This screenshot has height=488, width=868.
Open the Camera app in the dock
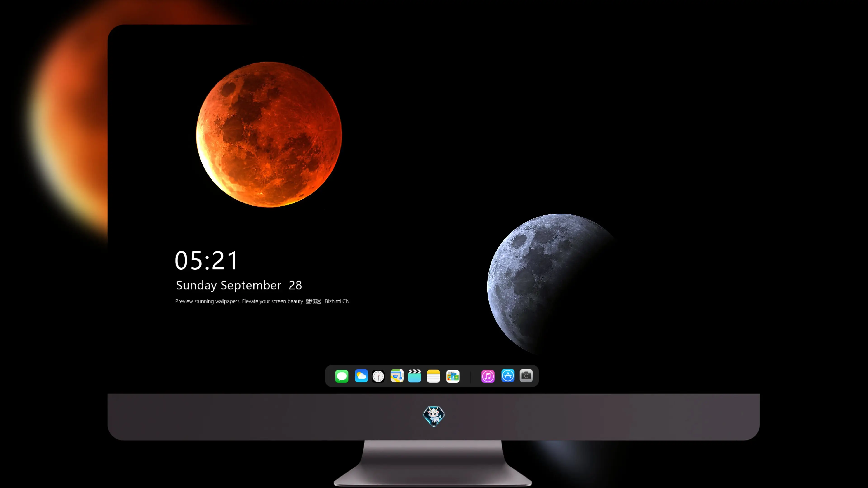pos(526,375)
